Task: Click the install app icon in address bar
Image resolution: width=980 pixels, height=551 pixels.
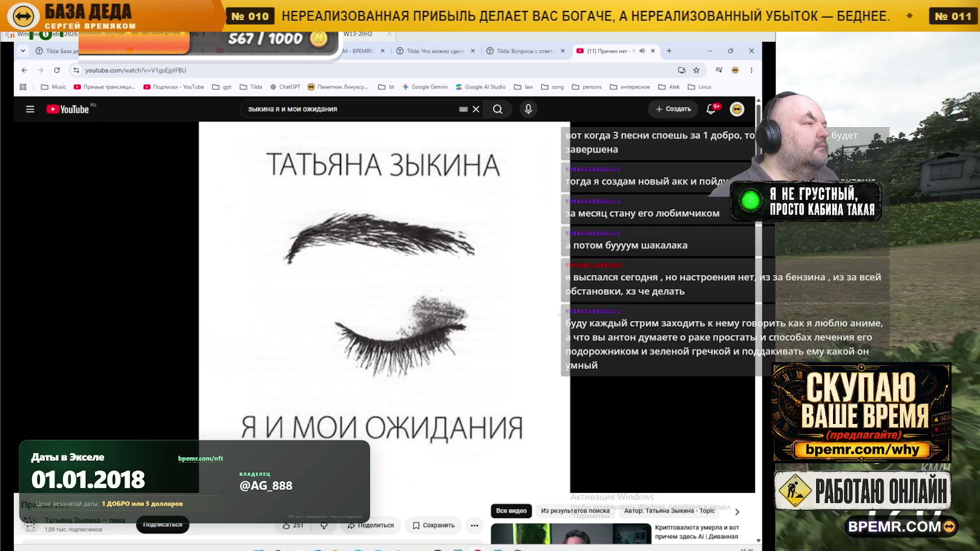Action: coord(681,70)
